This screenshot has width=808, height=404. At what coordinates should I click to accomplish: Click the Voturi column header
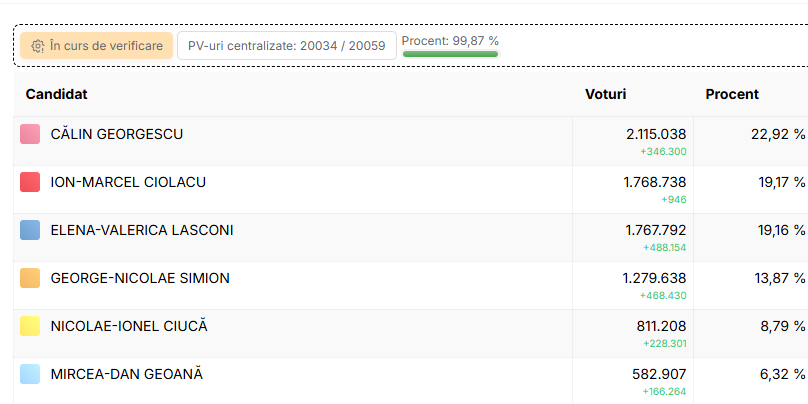tap(605, 94)
